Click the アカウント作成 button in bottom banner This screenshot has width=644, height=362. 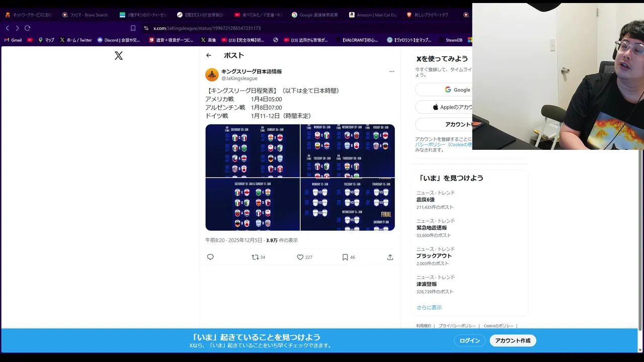coord(513,340)
